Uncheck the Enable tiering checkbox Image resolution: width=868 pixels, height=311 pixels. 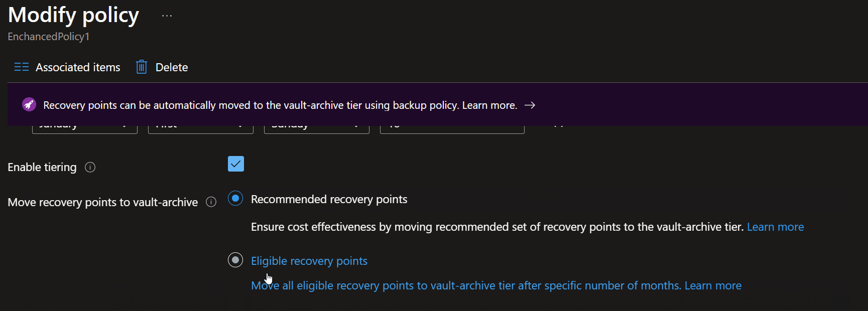(235, 164)
